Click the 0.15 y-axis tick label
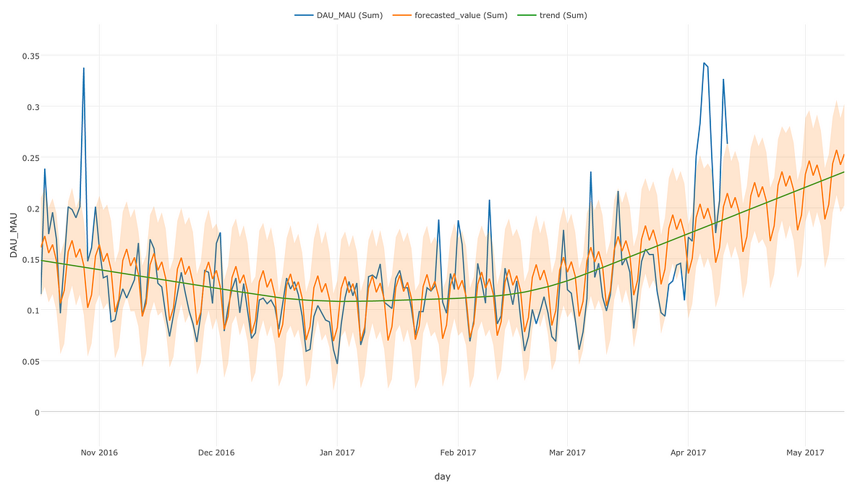This screenshot has height=488, width=868. [x=30, y=259]
